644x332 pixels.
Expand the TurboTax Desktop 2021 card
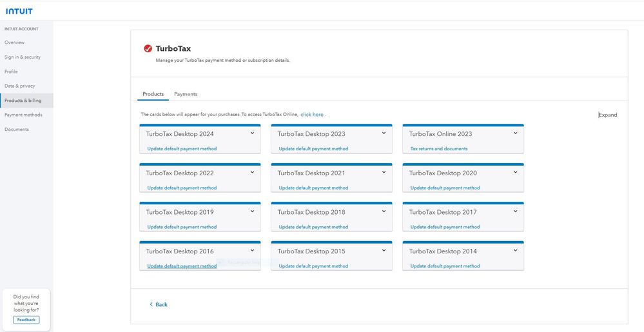tap(384, 172)
